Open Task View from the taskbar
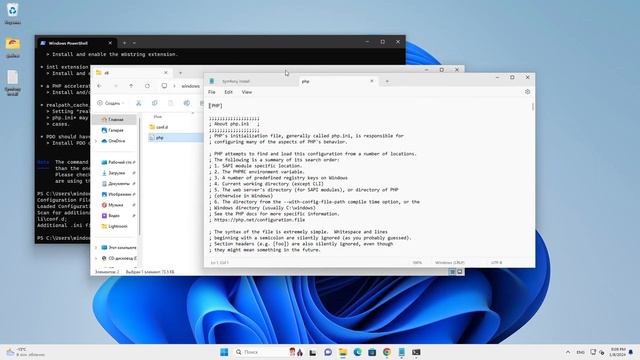The width and height of the screenshot is (640, 360). pyautogui.click(x=313, y=352)
